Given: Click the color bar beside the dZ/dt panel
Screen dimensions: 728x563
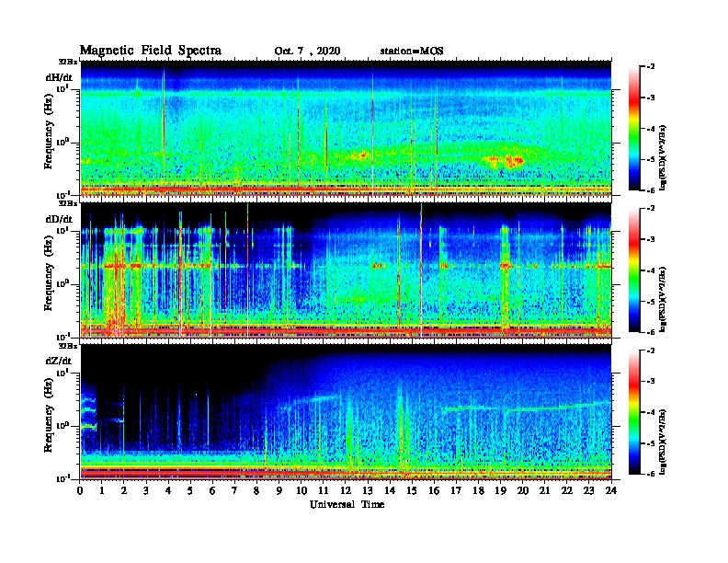Looking at the screenshot, I should (633, 412).
